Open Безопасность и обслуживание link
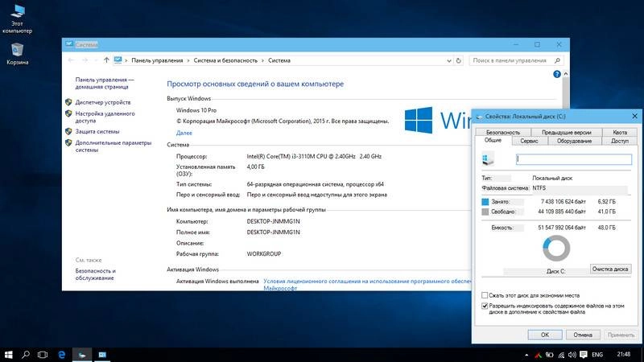This screenshot has width=644, height=362. (x=95, y=274)
